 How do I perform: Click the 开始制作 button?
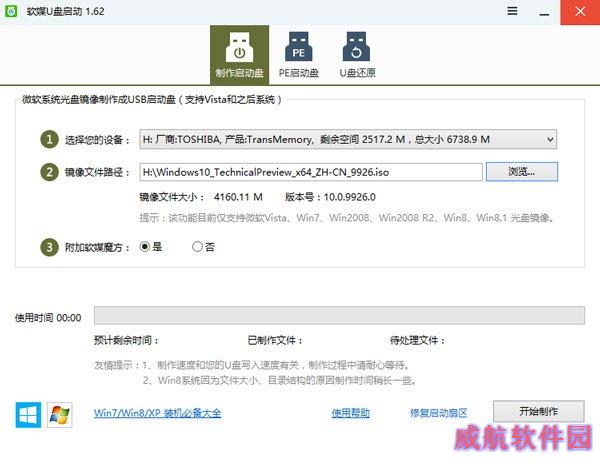click(x=538, y=412)
